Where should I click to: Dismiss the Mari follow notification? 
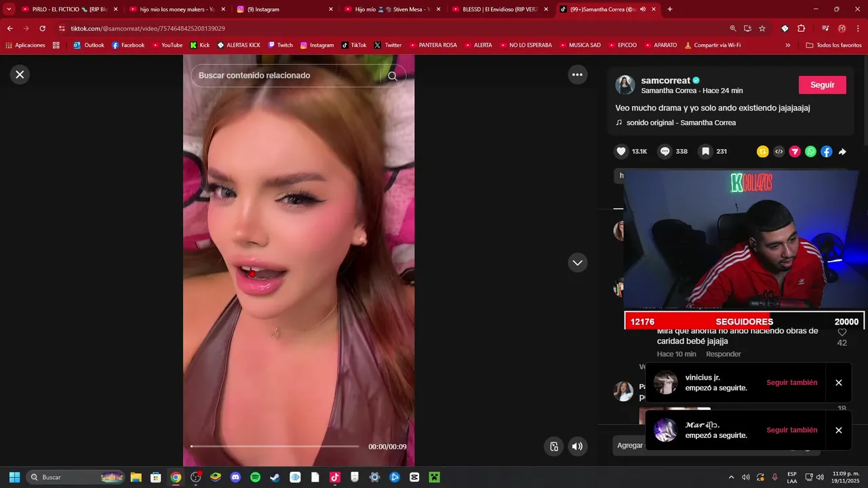[838, 430]
